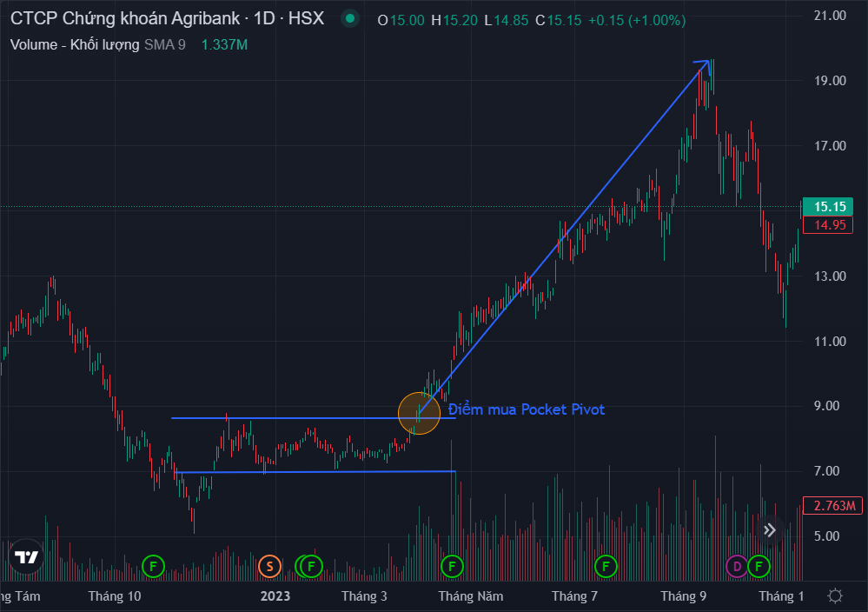
Task: Open the orange S split event marker
Action: pyautogui.click(x=269, y=567)
